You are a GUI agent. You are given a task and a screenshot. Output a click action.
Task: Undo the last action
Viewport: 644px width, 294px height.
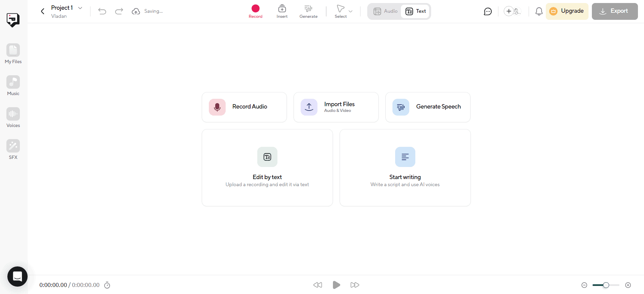[102, 11]
